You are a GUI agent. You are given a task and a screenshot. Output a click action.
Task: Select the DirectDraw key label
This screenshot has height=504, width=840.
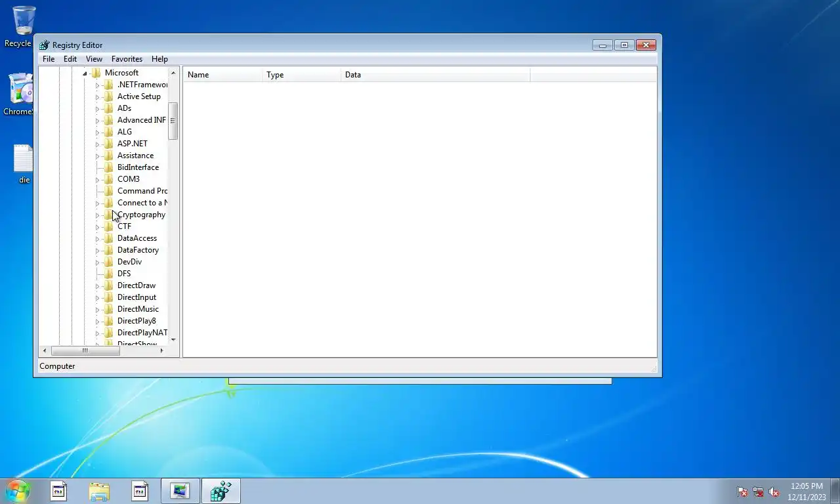136,285
